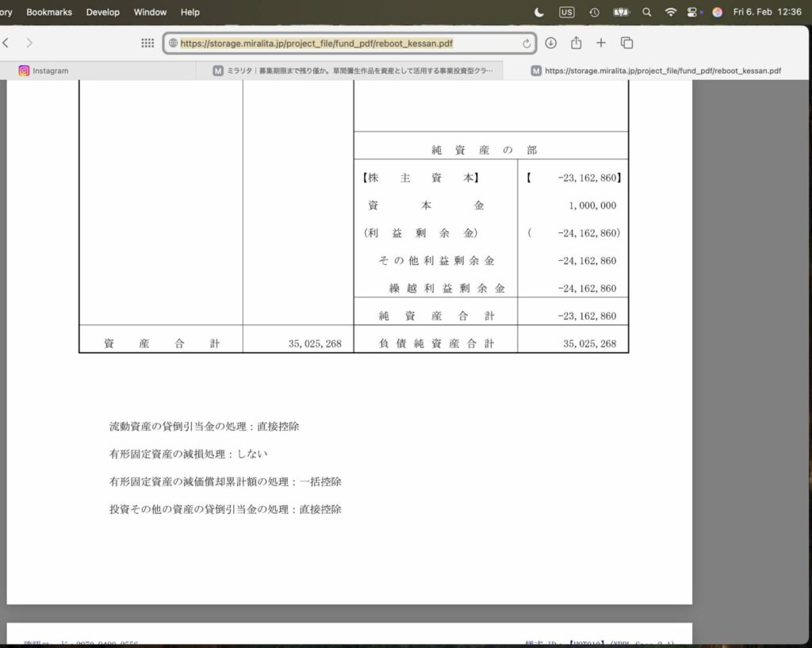Open Control Center
The width and height of the screenshot is (812, 648).
pyautogui.click(x=693, y=12)
